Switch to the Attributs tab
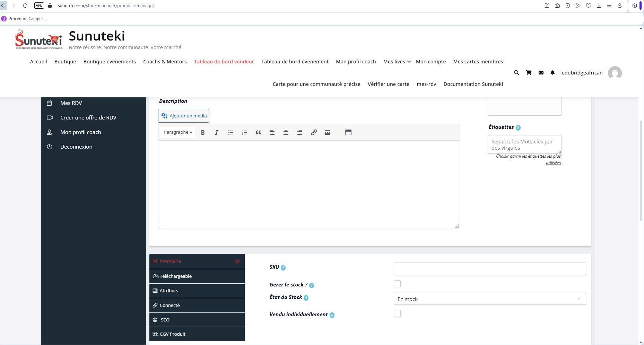Image resolution: width=644 pixels, height=345 pixels. tap(197, 291)
